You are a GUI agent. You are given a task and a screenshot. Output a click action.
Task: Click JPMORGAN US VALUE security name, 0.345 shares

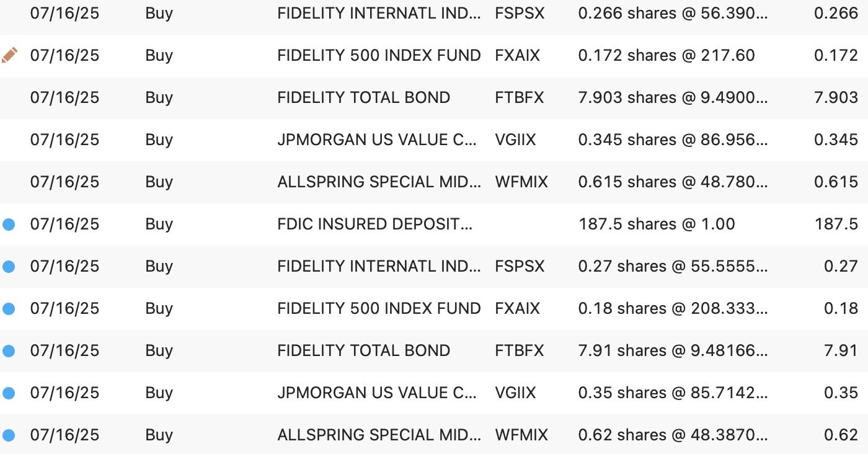point(377,140)
